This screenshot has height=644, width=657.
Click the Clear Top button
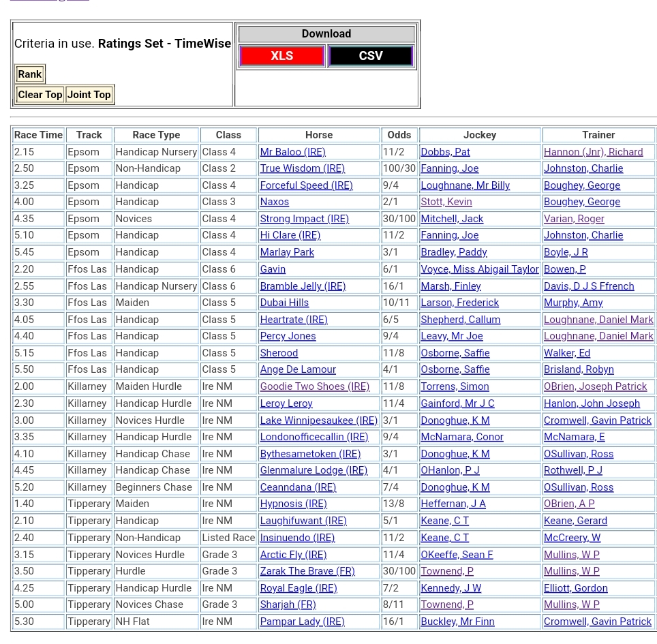(40, 95)
